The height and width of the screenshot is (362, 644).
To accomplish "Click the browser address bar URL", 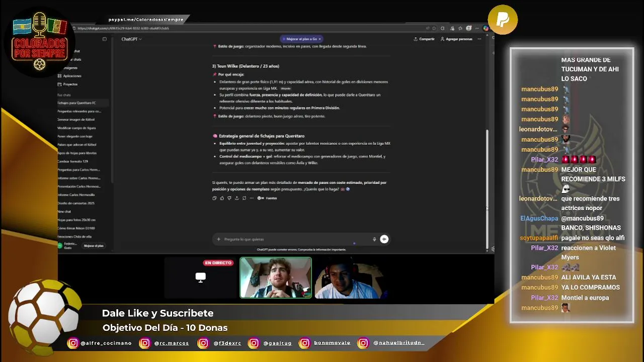I will [x=123, y=28].
